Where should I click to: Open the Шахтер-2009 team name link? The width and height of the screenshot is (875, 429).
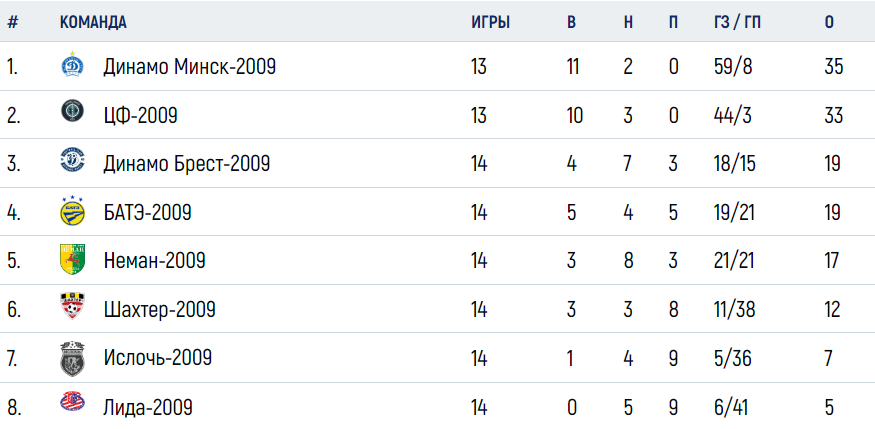[159, 310]
